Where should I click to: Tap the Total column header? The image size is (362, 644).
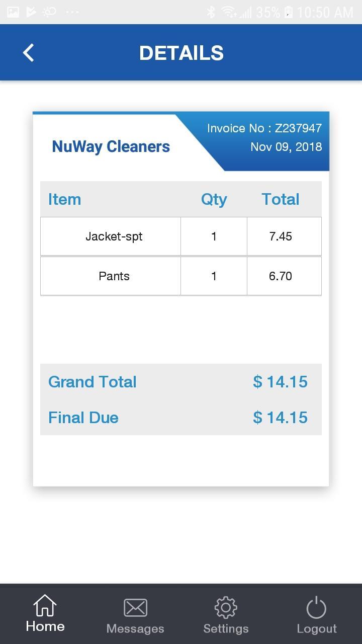[281, 199]
